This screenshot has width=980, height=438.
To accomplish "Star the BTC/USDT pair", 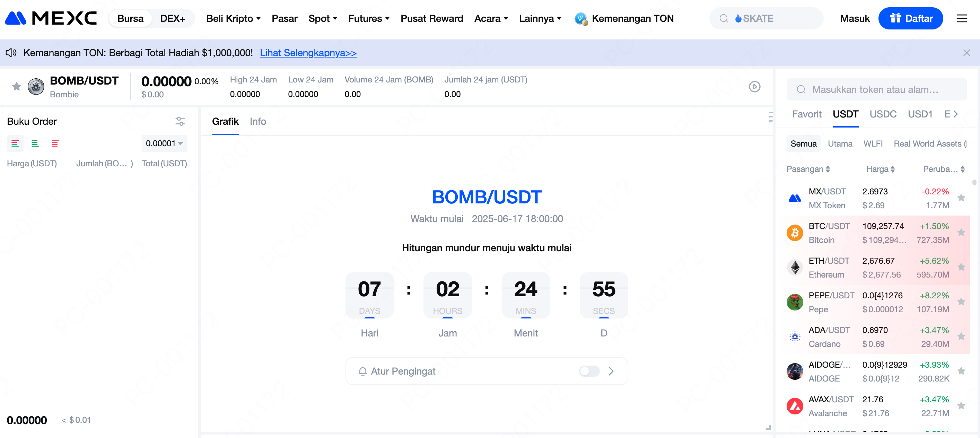I will [961, 233].
